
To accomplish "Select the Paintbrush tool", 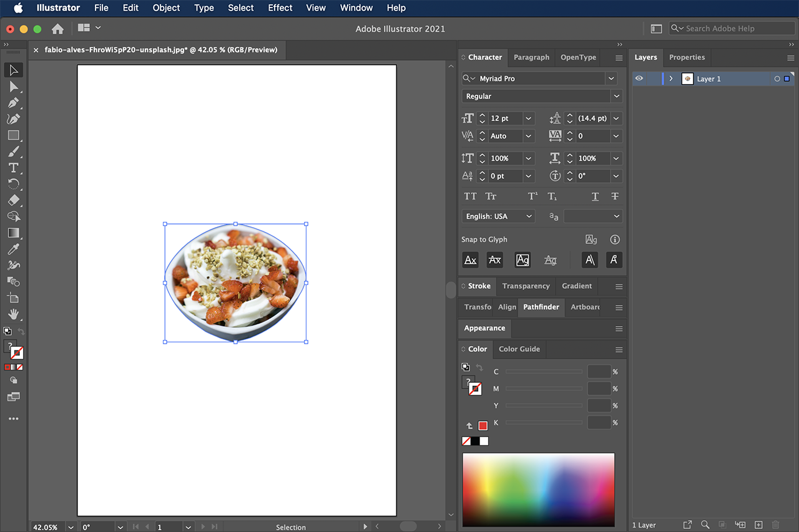I will [14, 152].
